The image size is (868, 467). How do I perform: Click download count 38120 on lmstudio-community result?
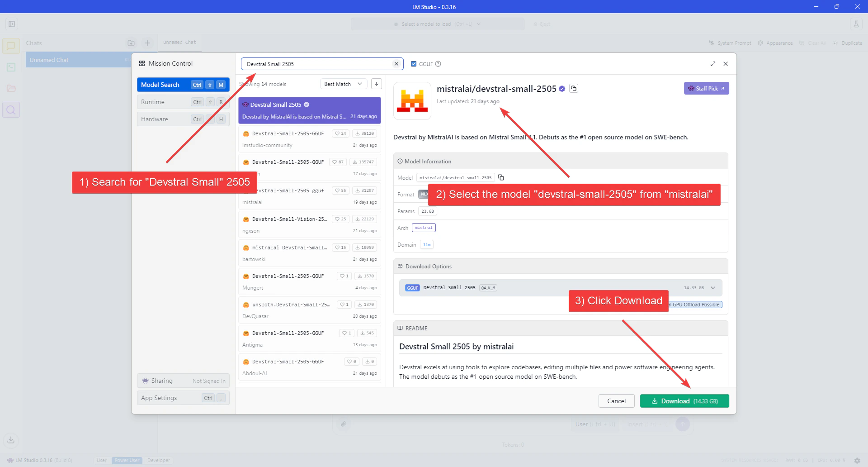(364, 133)
